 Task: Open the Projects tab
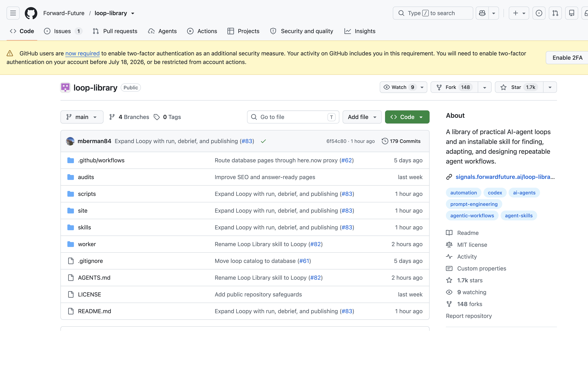243,31
